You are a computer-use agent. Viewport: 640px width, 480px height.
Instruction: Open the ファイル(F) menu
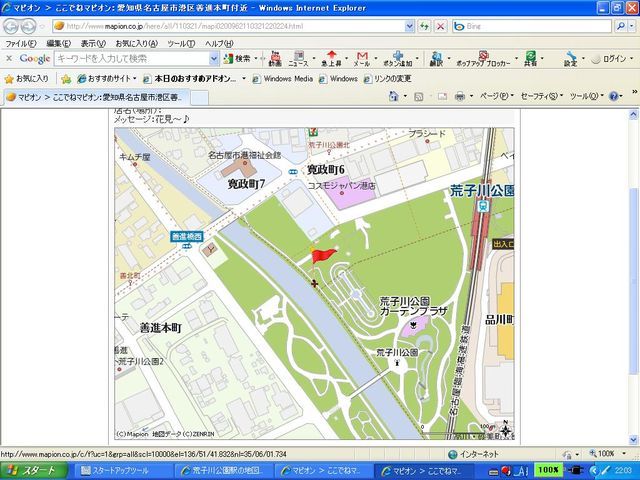pos(21,43)
